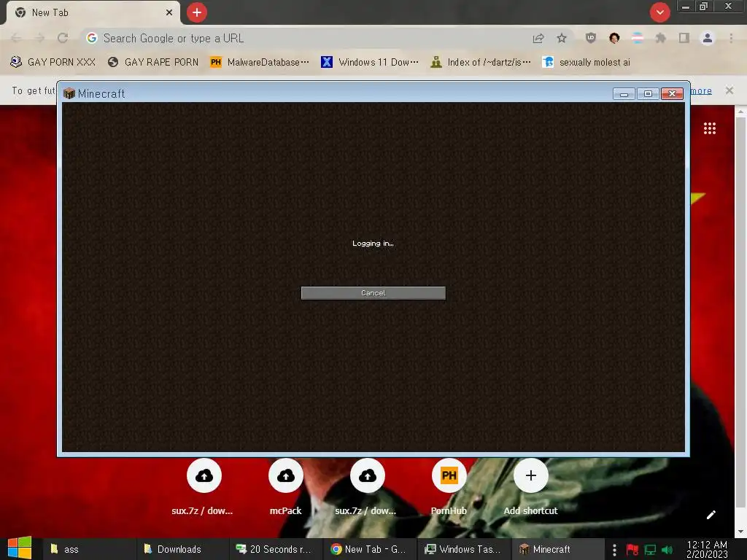747x560 pixels.
Task: Open the tab search dropdown arrow
Action: (659, 12)
